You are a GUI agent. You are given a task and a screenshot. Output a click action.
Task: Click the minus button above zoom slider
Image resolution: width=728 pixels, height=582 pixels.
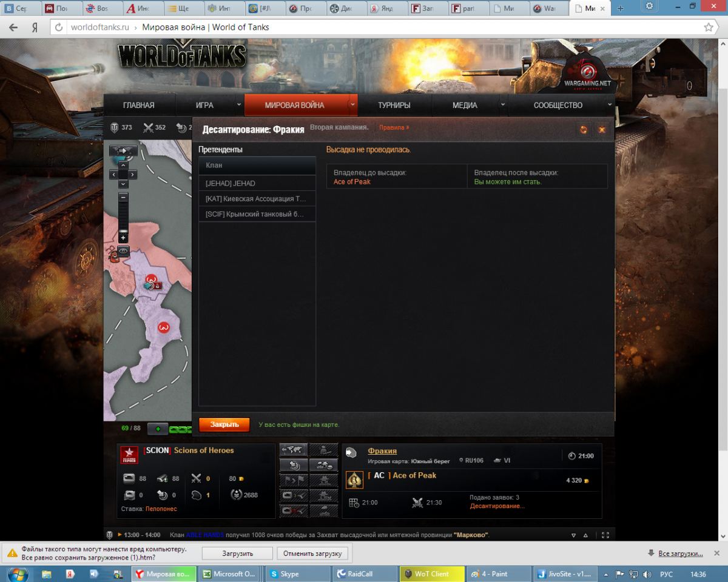123,197
